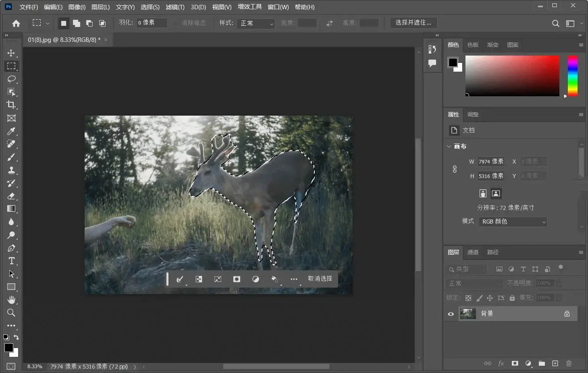Click 取消选择 in the contextual taskbar
This screenshot has height=373, width=588.
click(320, 279)
